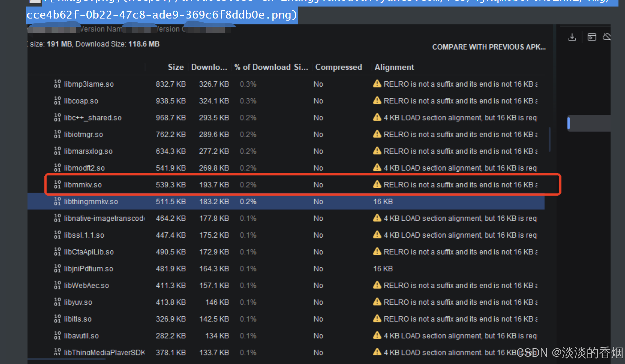Select the libitls.so file icon

(57, 319)
